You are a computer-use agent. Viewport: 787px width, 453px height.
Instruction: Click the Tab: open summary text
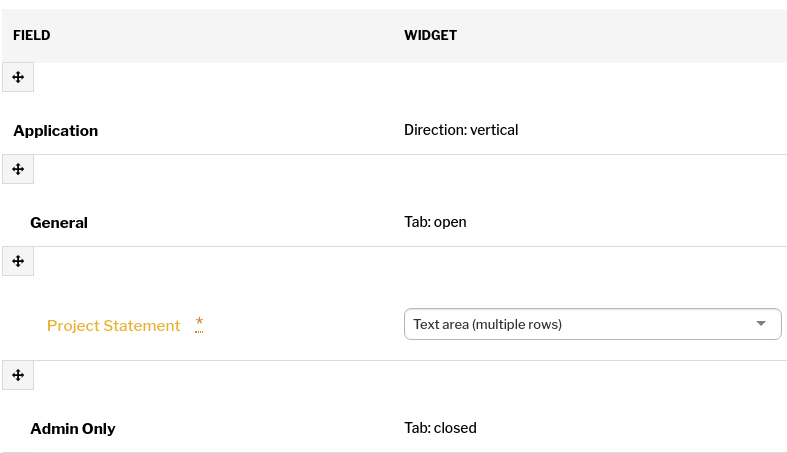435,222
